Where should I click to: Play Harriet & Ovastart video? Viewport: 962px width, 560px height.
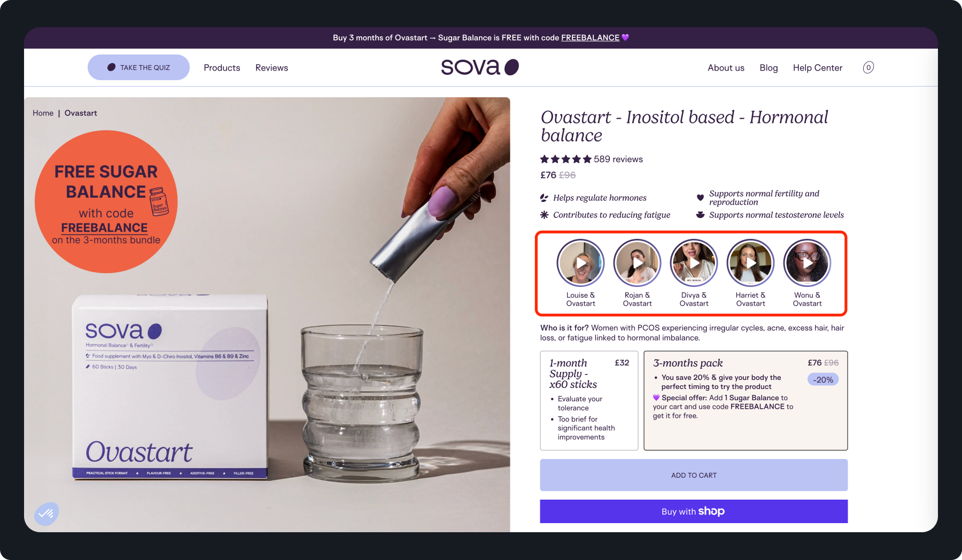(x=750, y=263)
